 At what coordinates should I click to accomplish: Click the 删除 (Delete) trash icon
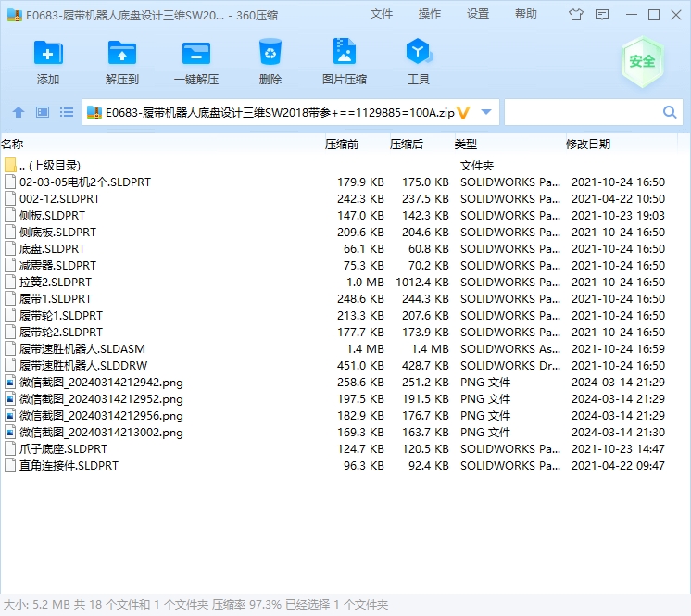click(270, 53)
